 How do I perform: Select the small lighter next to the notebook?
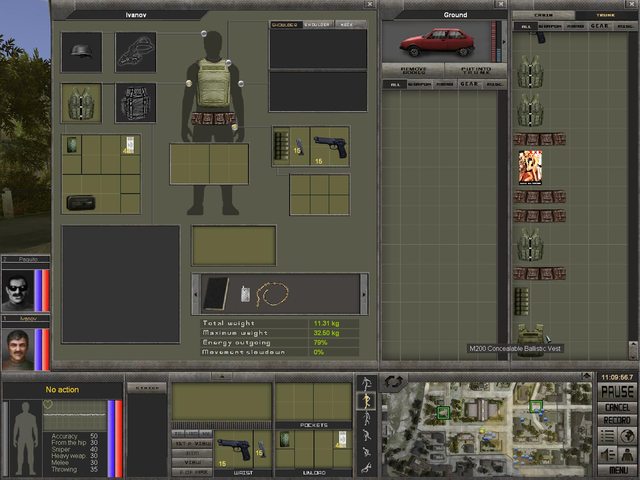(245, 294)
